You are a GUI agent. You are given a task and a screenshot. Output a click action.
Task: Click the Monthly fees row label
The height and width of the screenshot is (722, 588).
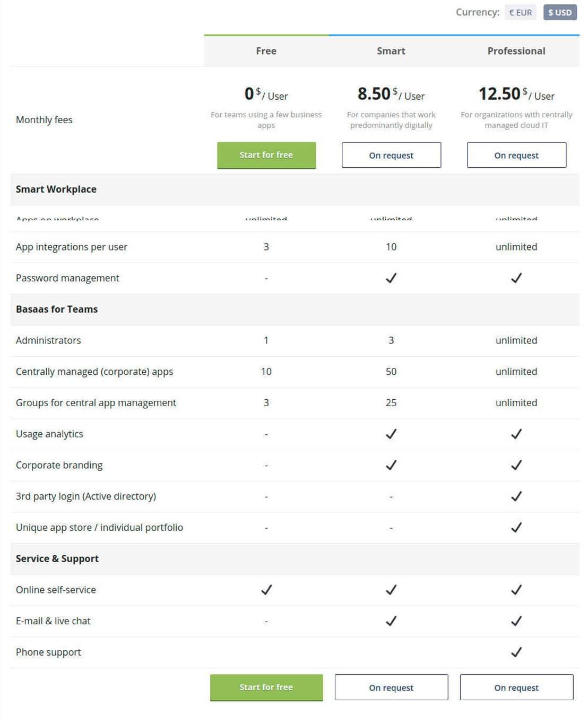tap(44, 120)
